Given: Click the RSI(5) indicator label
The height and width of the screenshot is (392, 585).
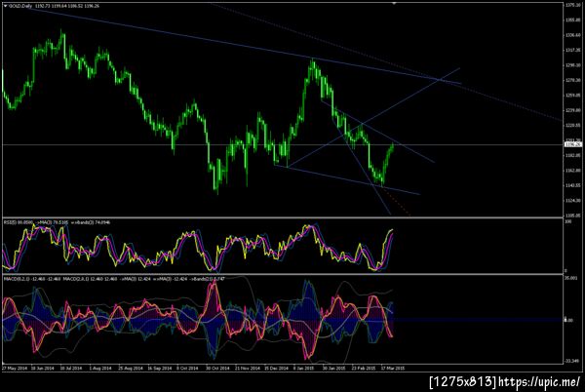Looking at the screenshot, I should coord(10,222).
